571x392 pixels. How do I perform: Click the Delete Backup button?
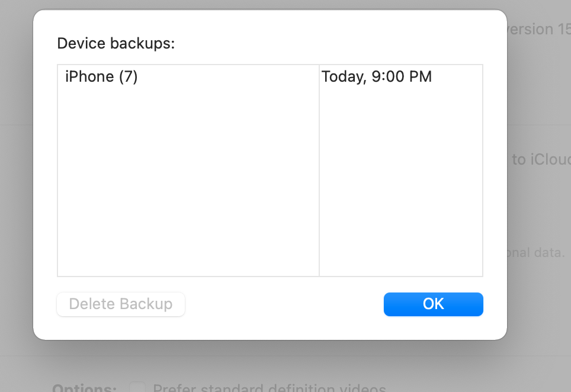(120, 304)
